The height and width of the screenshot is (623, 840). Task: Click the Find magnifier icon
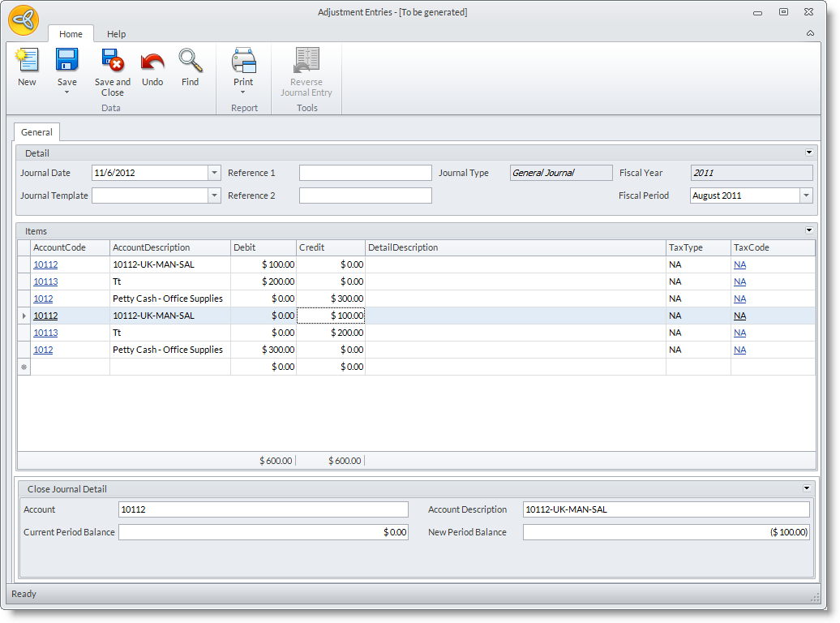point(190,61)
